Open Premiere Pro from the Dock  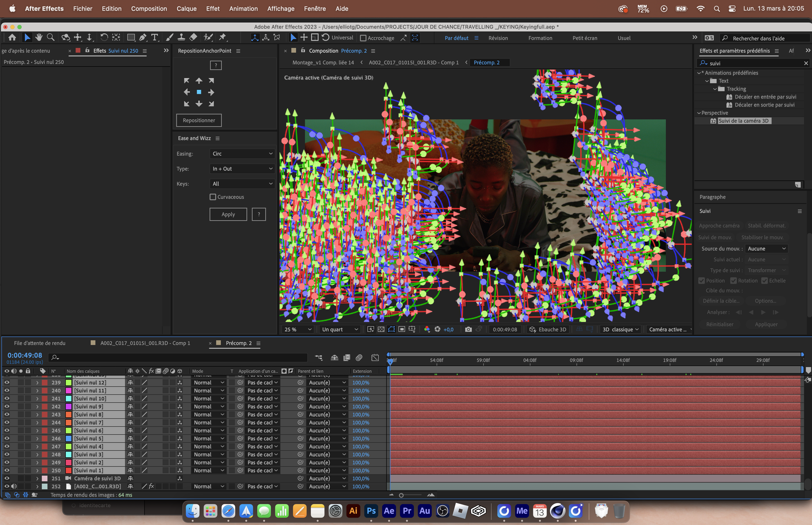(407, 511)
